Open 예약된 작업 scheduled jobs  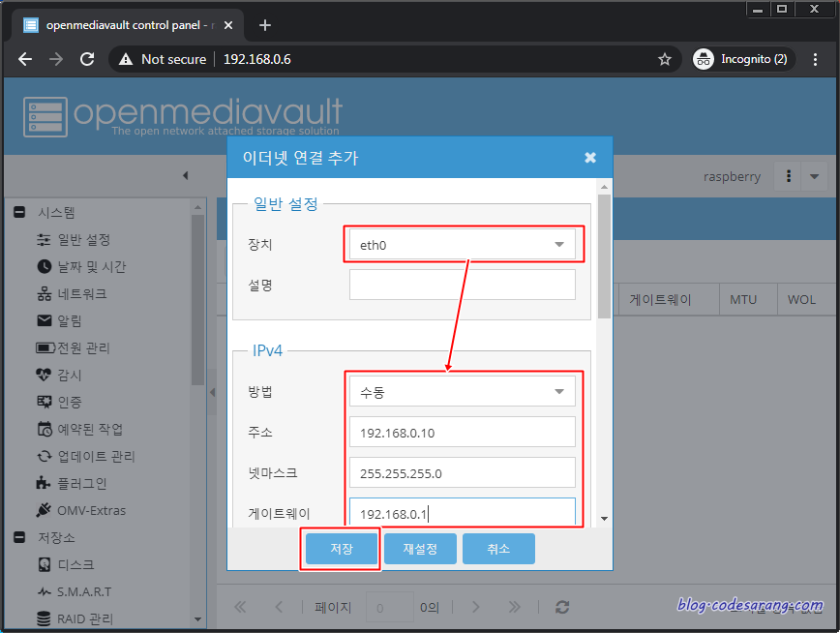point(91,430)
